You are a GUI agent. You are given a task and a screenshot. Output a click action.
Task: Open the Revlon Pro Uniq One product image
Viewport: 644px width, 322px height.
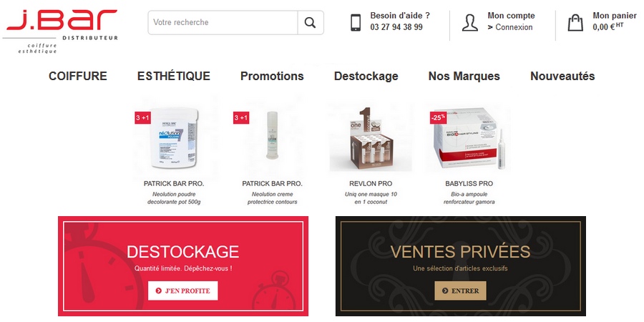pyautogui.click(x=371, y=139)
